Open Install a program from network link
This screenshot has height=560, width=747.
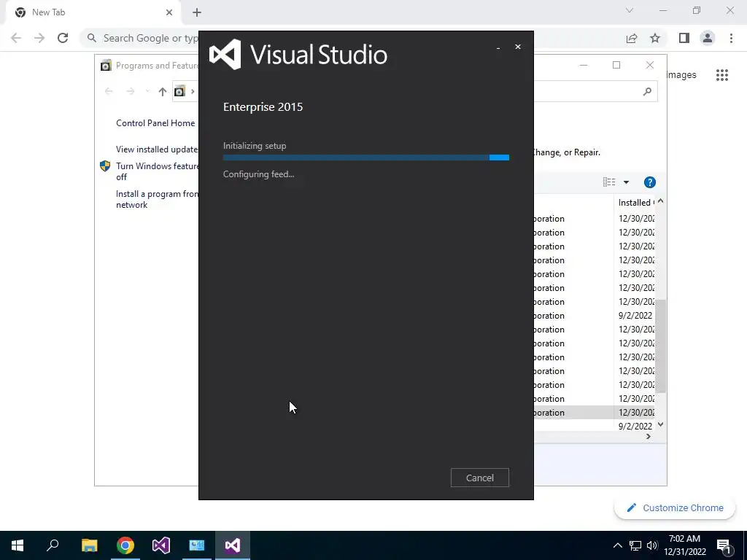pyautogui.click(x=157, y=199)
